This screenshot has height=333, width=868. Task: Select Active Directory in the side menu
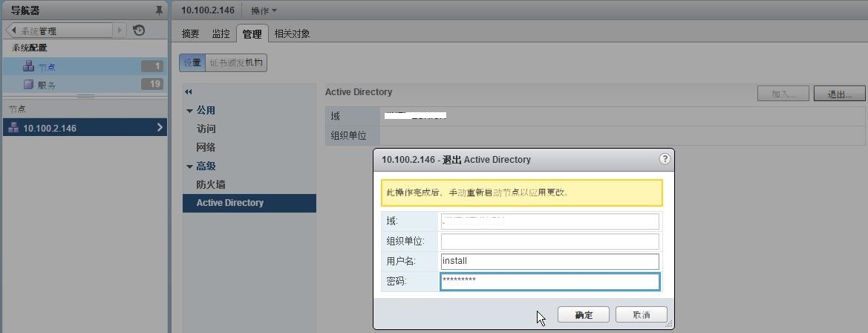pyautogui.click(x=249, y=203)
